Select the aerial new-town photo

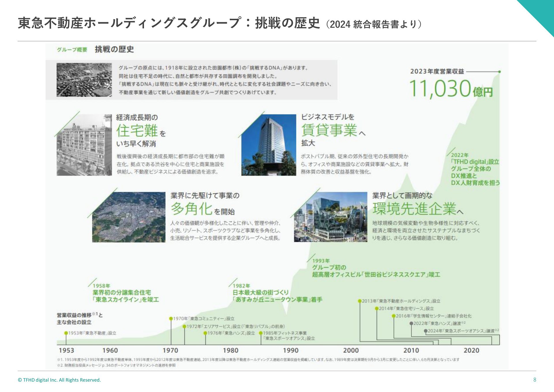pos(129,217)
